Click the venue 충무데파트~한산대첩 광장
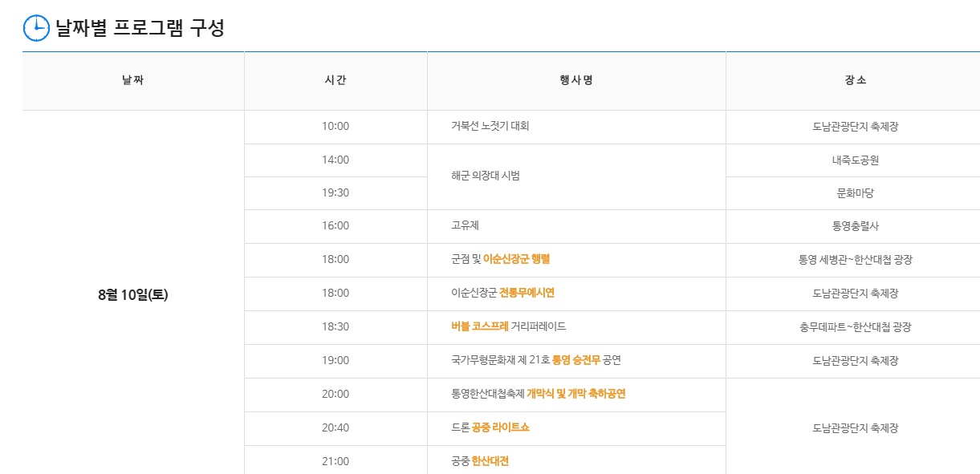 [x=856, y=327]
